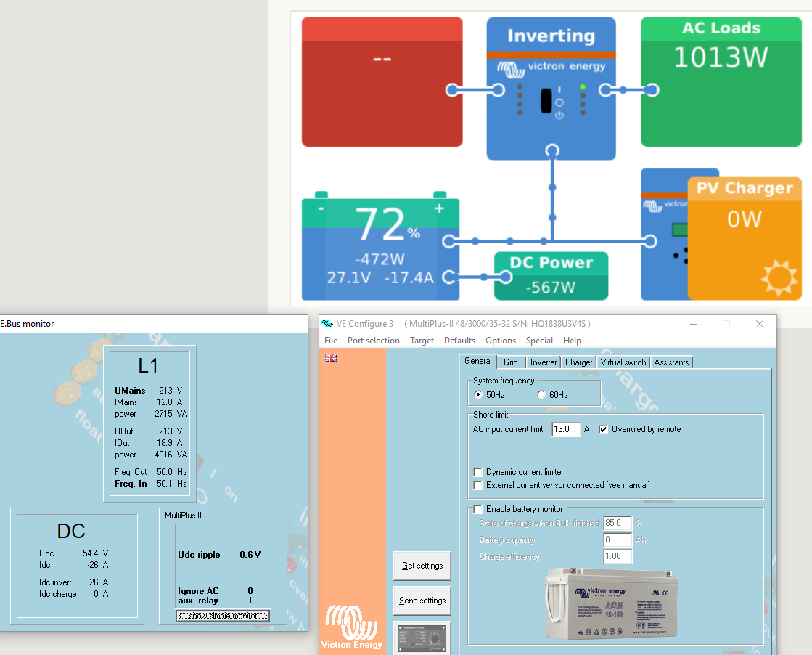Viewport: 812px width, 655px height.
Task: Toggle Overruled by remote checkbox
Action: (603, 429)
